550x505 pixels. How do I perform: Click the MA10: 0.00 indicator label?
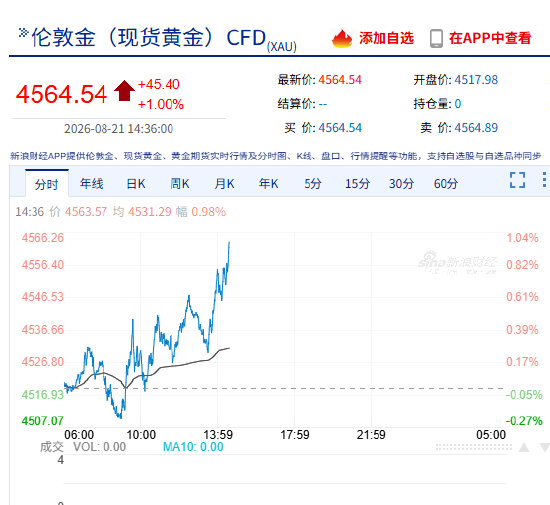193,447
